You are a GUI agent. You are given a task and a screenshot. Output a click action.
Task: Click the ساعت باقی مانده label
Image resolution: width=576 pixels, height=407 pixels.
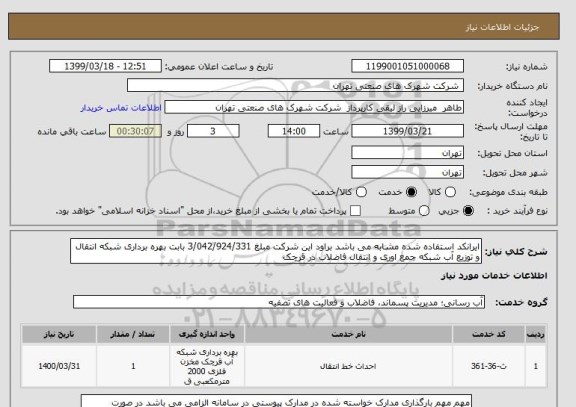click(x=72, y=132)
